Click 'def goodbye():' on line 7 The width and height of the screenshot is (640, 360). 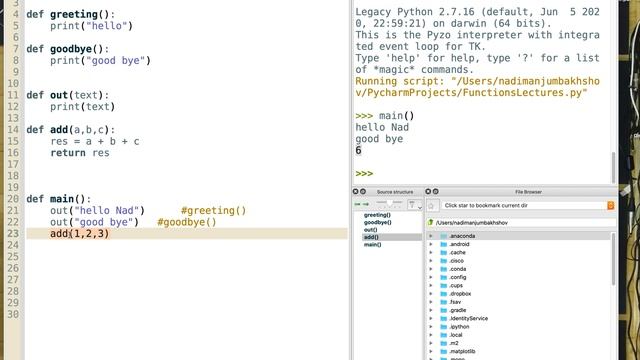click(x=68, y=49)
